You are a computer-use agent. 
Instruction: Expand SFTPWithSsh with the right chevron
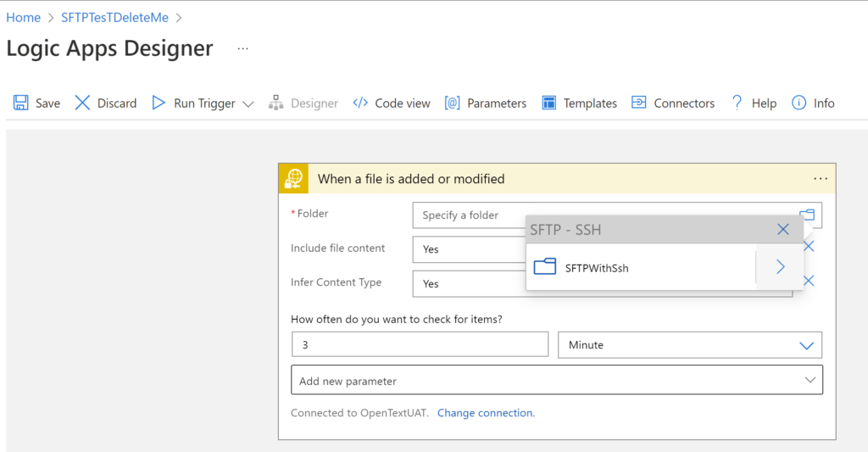coord(780,267)
